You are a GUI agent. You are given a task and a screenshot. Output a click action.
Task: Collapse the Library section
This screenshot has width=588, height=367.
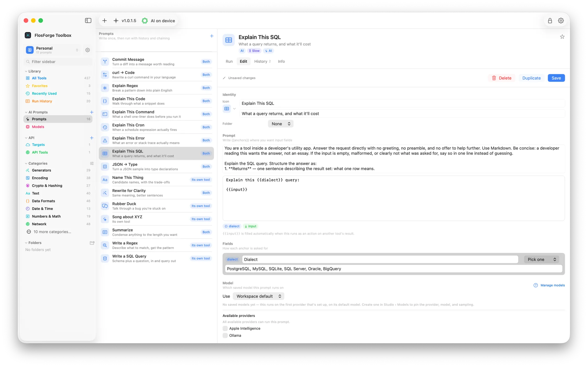[26, 71]
